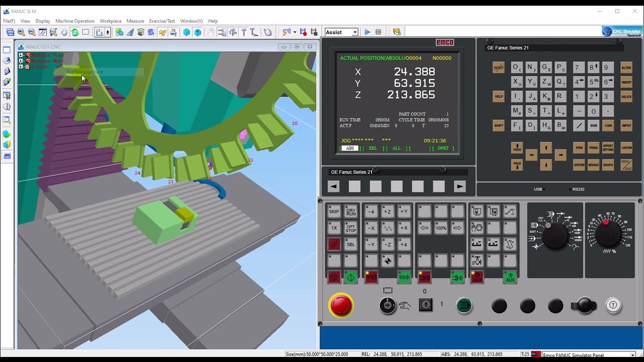Click the blue play run icon
This screenshot has width=644, height=362.
[x=367, y=32]
